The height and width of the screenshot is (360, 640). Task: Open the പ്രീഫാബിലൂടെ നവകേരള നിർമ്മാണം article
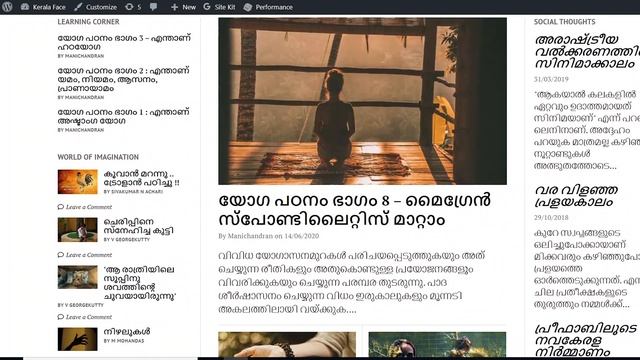(586, 340)
